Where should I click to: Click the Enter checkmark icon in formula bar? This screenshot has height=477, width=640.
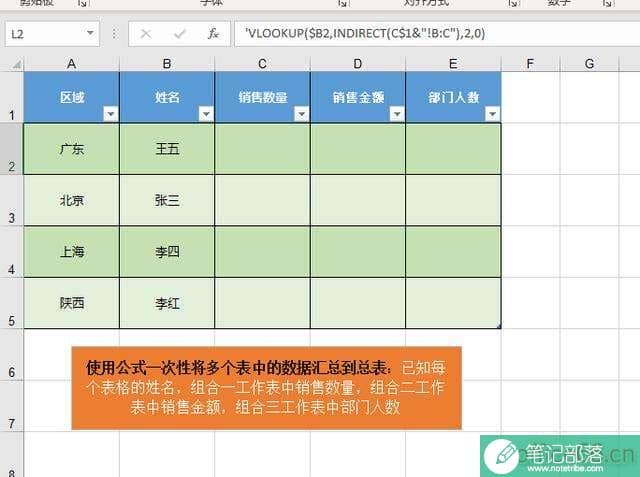[x=180, y=33]
